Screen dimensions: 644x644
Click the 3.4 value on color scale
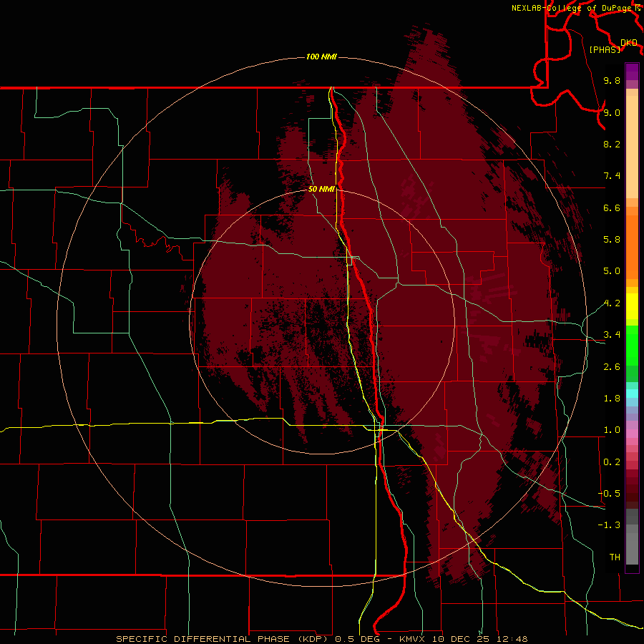[x=612, y=335]
